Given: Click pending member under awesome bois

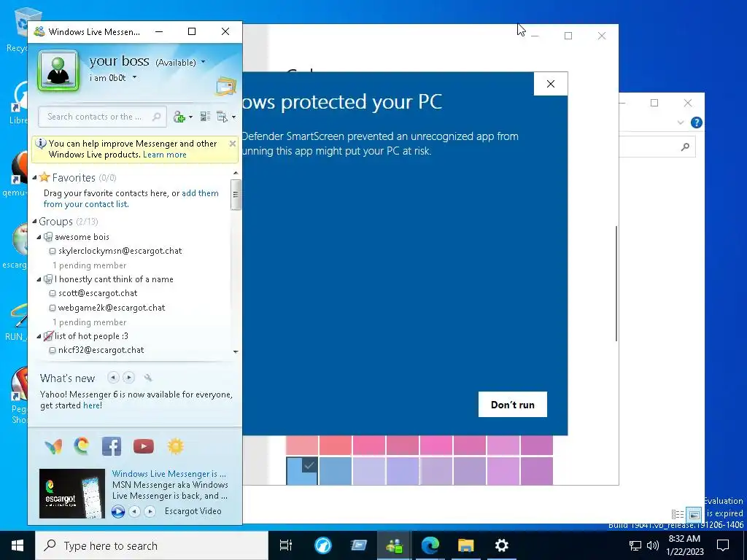Looking at the screenshot, I should tap(90, 265).
